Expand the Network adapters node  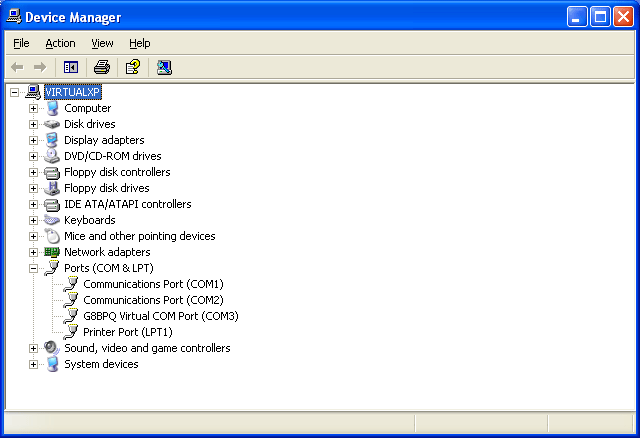(x=33, y=252)
